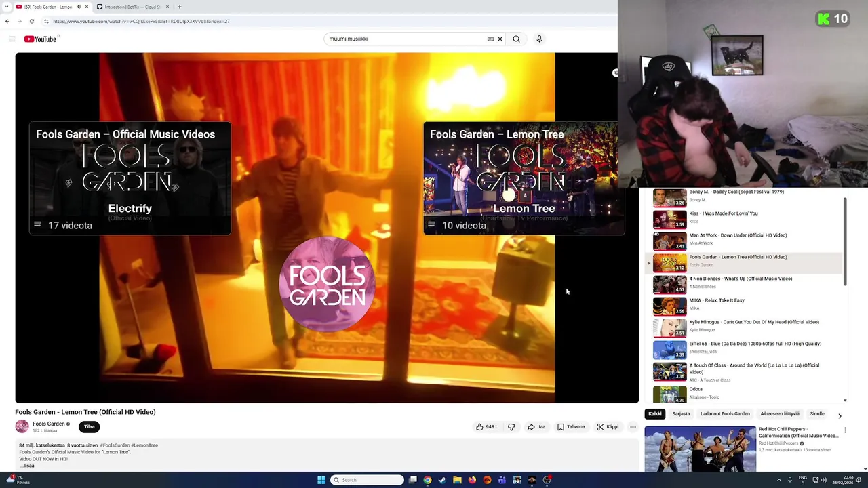
Task: Open Chrome from the taskbar
Action: click(x=427, y=480)
